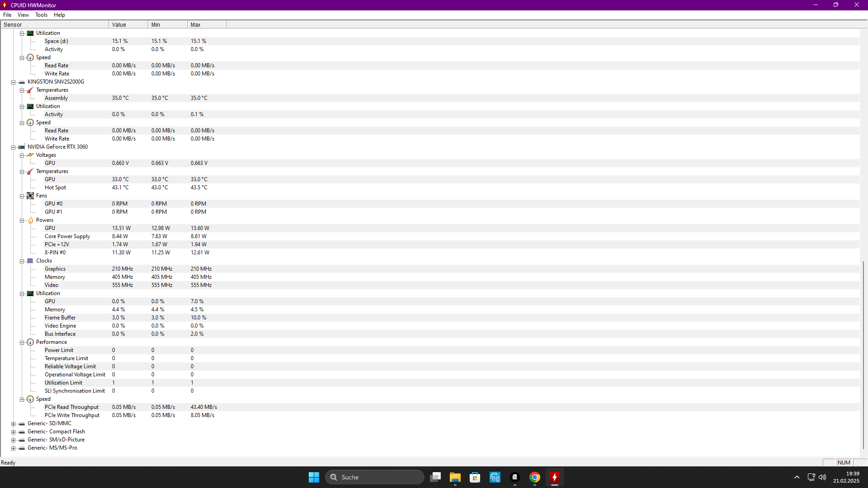Click the Powers flame icon
868x488 pixels.
[x=30, y=221]
